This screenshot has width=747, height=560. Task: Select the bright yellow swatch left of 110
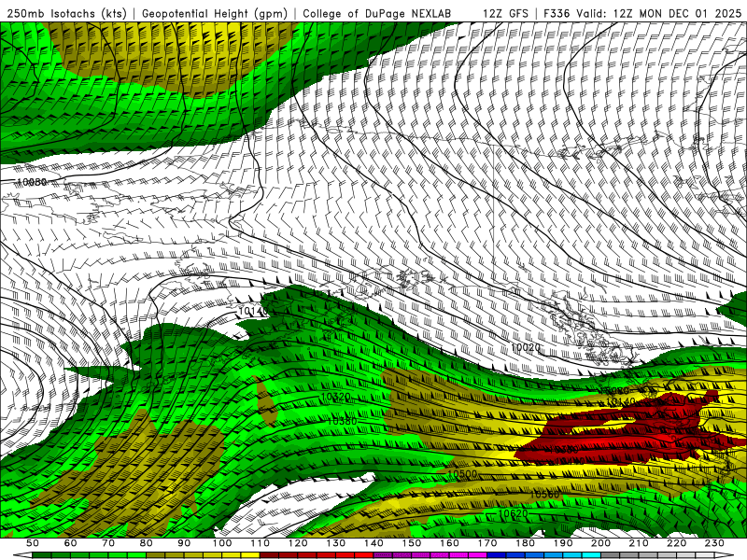250,555
